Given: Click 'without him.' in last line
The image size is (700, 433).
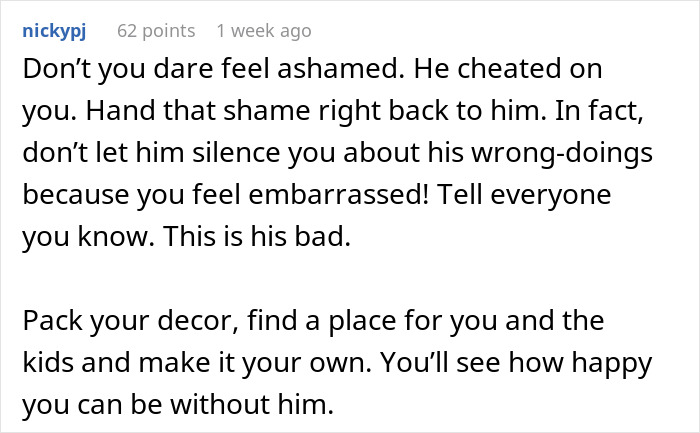Looking at the screenshot, I should tap(252, 404).
